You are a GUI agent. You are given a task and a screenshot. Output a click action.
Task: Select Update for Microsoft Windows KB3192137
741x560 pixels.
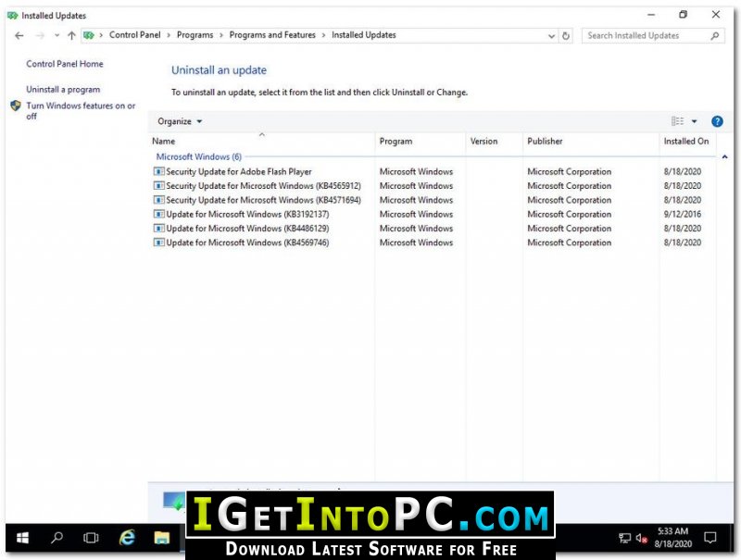(x=433, y=214)
